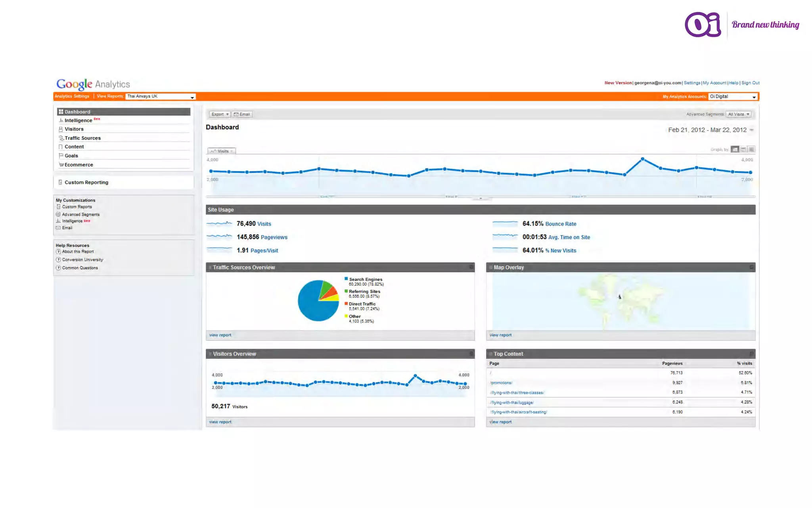Click the Export button

[x=219, y=114]
